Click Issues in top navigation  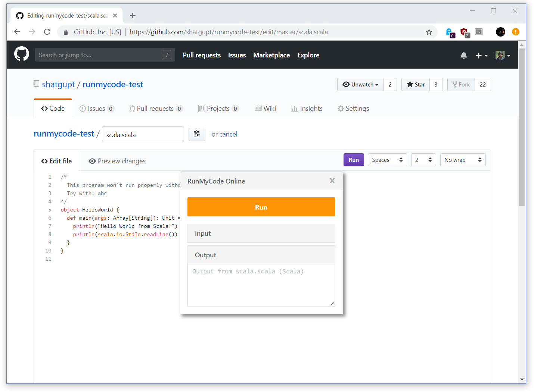[237, 55]
